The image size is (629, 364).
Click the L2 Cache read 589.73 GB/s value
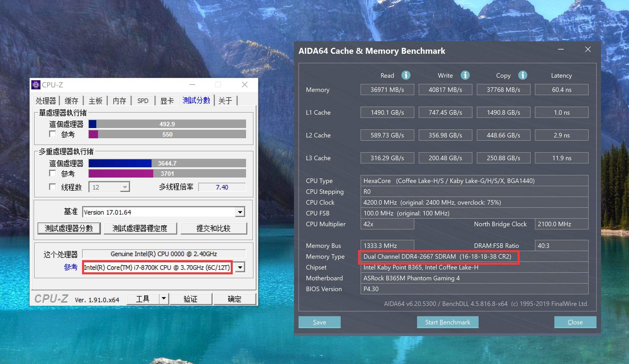(387, 135)
